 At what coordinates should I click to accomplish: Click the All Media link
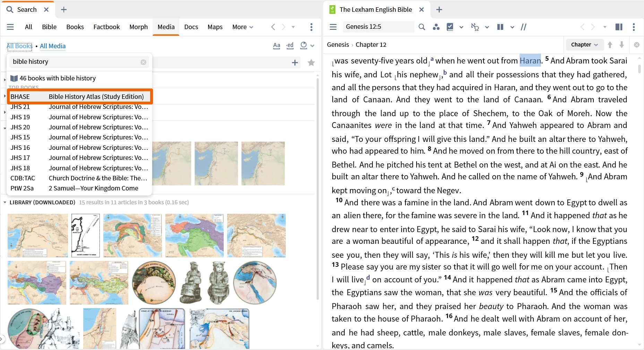53,46
